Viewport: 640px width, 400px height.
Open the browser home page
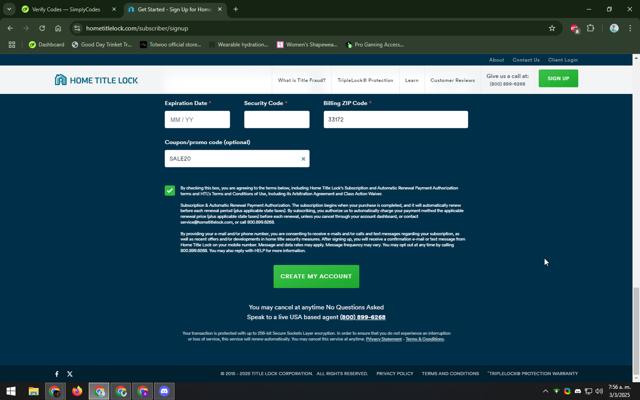(x=58, y=28)
